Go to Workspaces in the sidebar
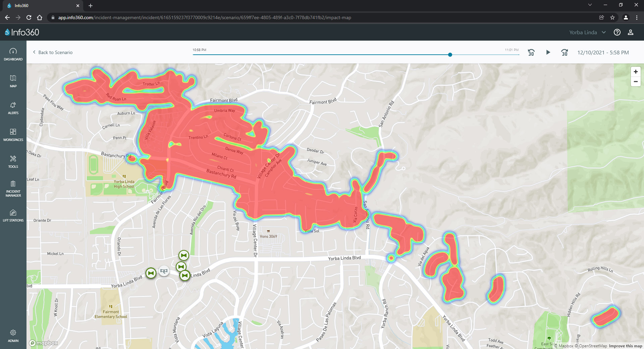Image resolution: width=644 pixels, height=349 pixels. coord(13,135)
